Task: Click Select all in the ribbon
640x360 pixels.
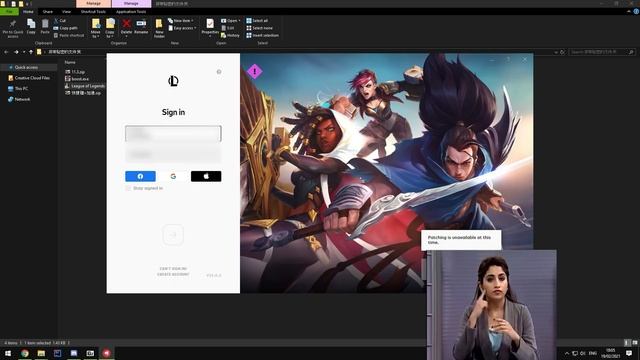Action: coord(257,20)
